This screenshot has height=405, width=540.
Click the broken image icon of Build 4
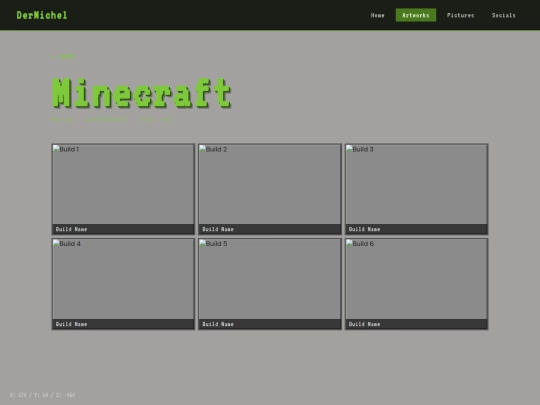click(56, 243)
